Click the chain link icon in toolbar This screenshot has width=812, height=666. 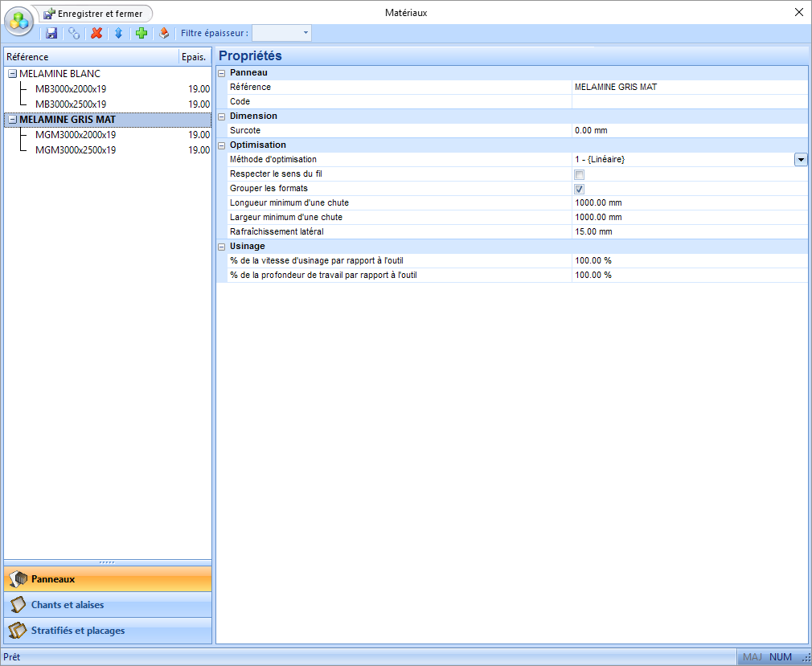tap(74, 33)
